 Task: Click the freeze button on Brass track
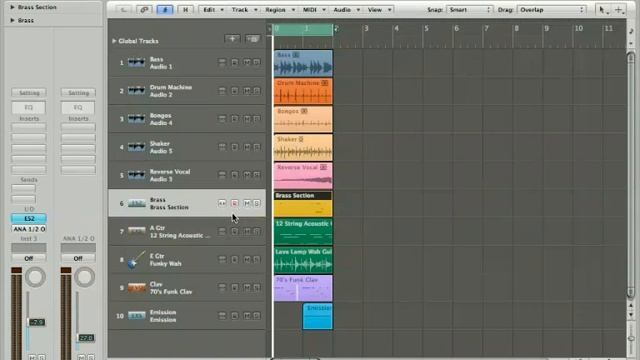222,203
